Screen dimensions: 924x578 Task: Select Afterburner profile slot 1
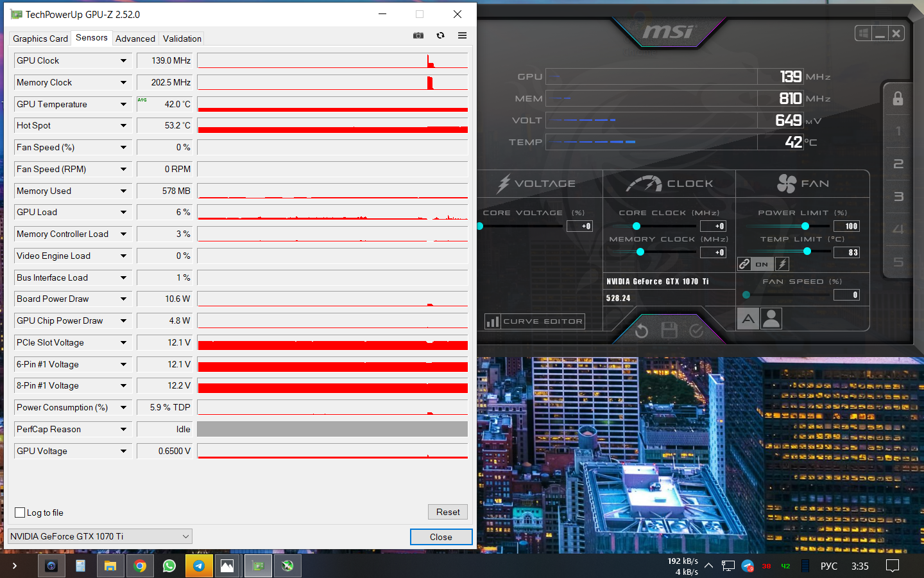[898, 131]
